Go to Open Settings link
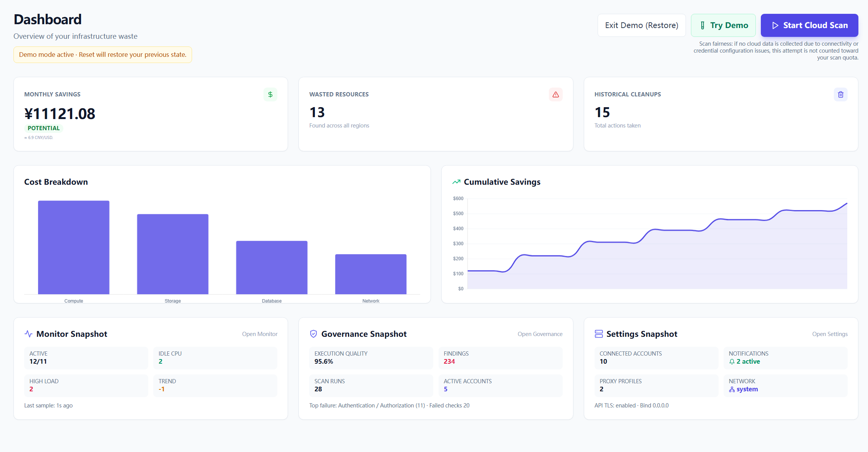868x452 pixels. (x=830, y=334)
